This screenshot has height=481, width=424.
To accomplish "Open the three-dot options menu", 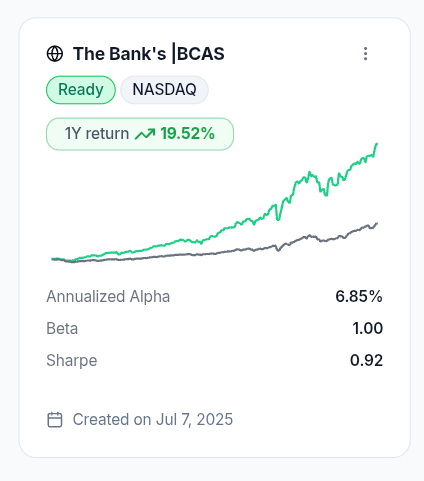I will pyautogui.click(x=365, y=54).
